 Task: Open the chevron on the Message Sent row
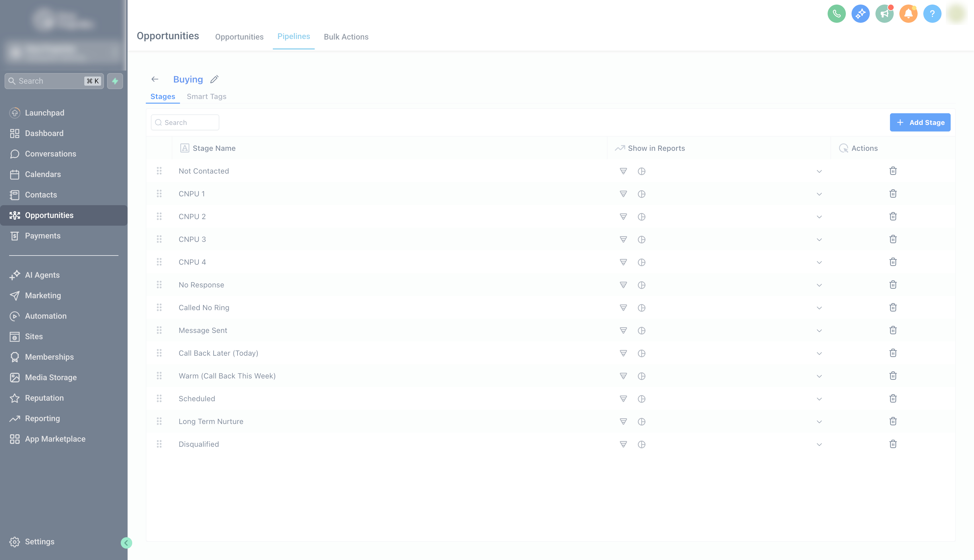819,330
